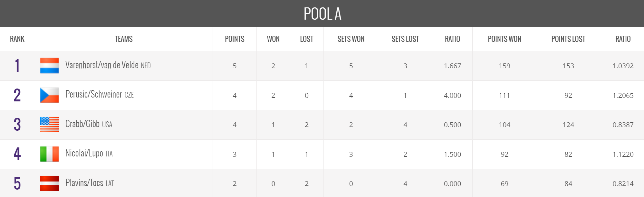Image resolution: width=644 pixels, height=197 pixels.
Task: Click rank number 1
Action: [17, 66]
